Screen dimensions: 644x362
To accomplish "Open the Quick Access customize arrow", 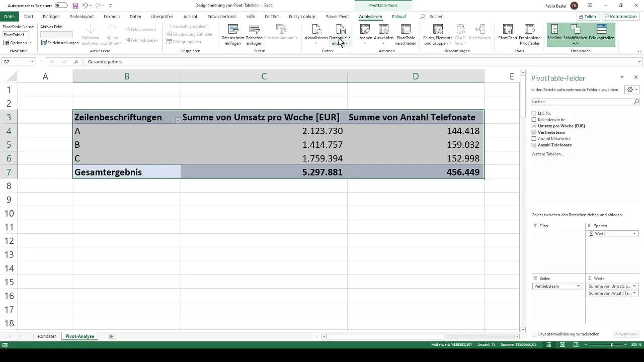I will pos(110,6).
